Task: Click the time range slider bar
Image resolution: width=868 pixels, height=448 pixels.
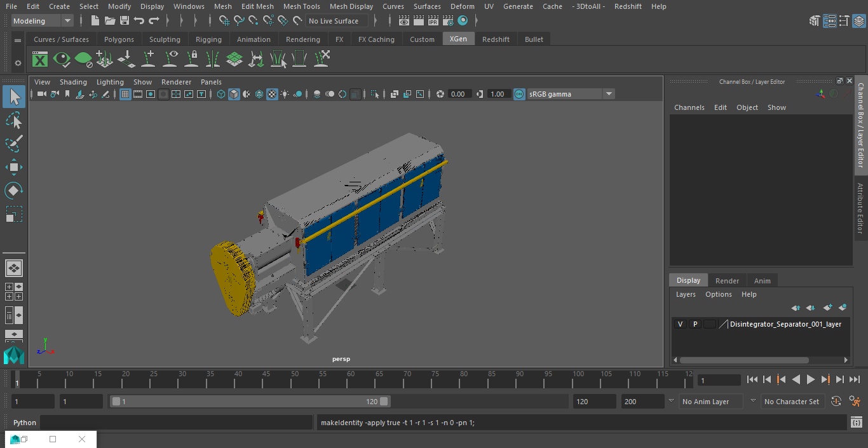Action: (x=250, y=402)
